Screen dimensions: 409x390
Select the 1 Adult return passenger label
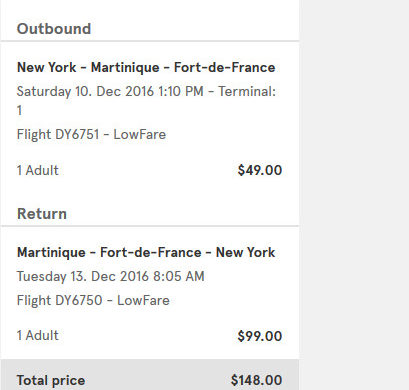38,335
